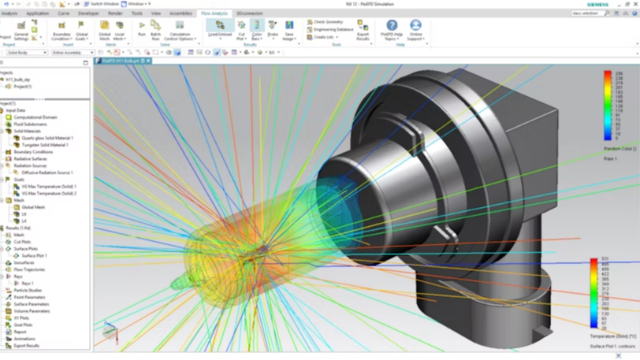Collapse the Radiation Sources tree node
640x360 pixels.
click(x=2, y=166)
